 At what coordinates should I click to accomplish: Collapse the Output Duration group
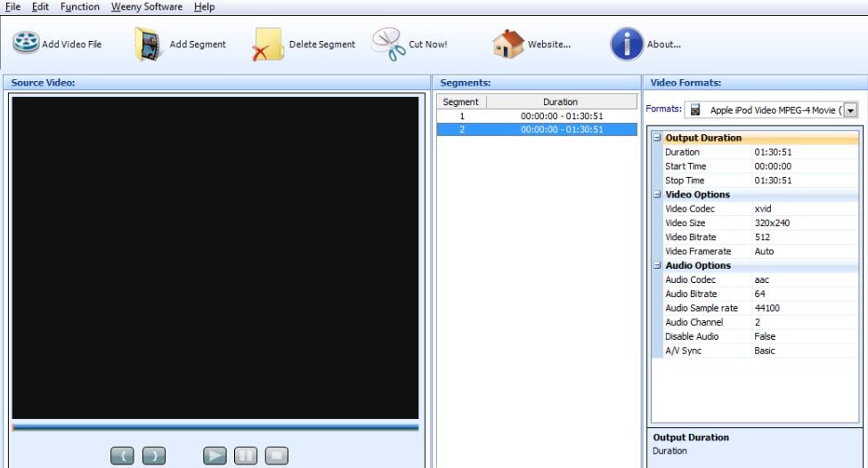(x=657, y=137)
